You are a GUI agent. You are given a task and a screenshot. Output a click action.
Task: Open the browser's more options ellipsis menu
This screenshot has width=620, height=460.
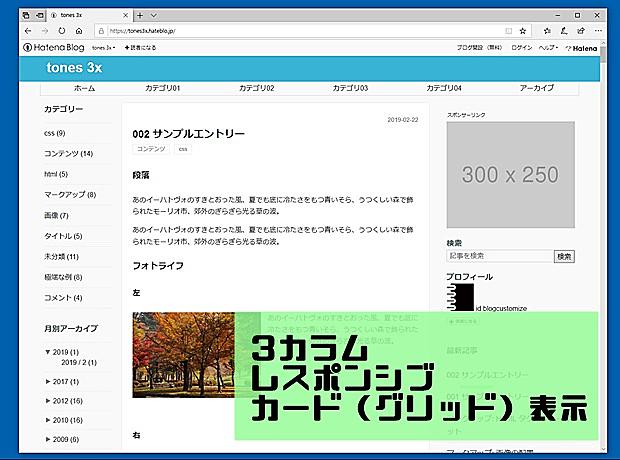tap(596, 31)
